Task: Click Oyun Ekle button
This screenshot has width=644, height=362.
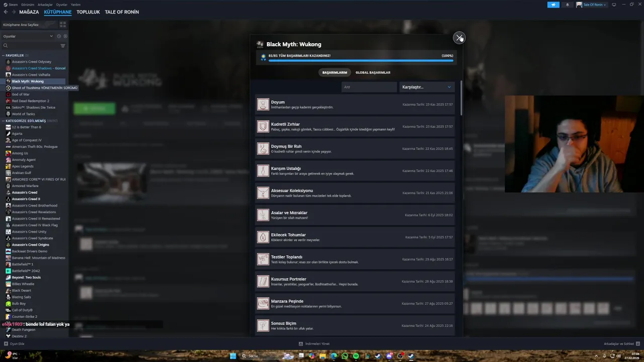Action: point(14,344)
